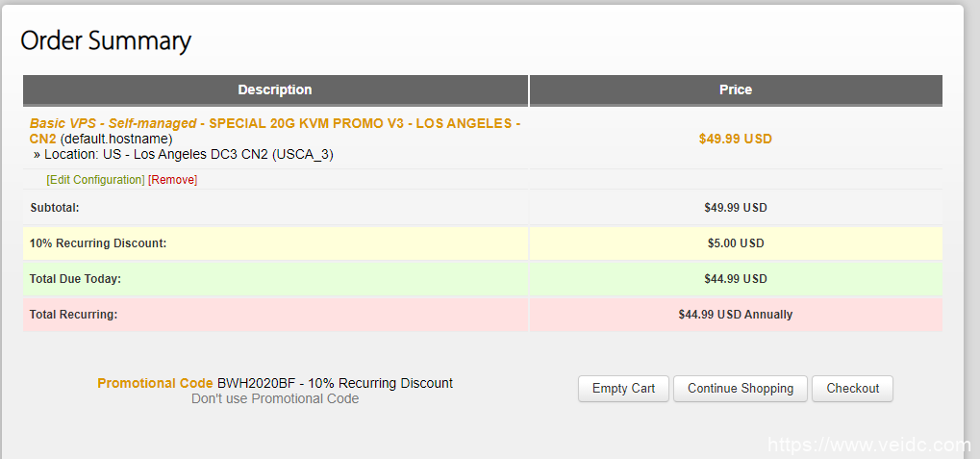
Task: Click Don't use Promotional Code link
Action: pos(275,399)
